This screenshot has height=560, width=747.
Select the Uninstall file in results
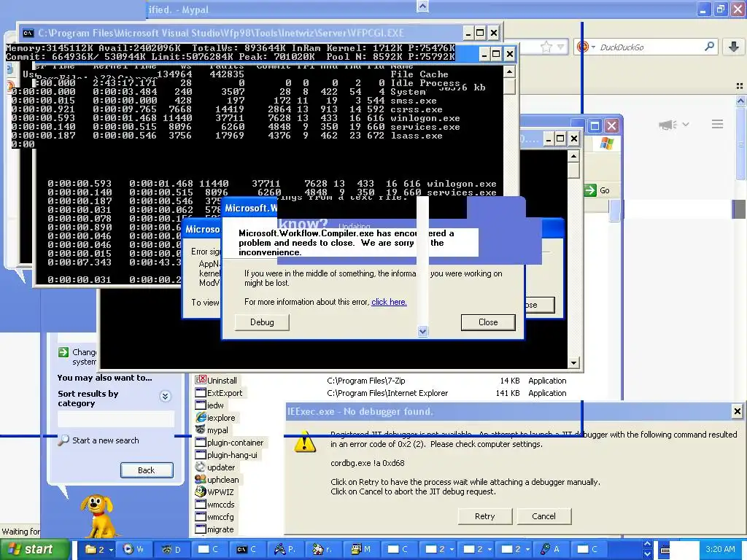222,381
